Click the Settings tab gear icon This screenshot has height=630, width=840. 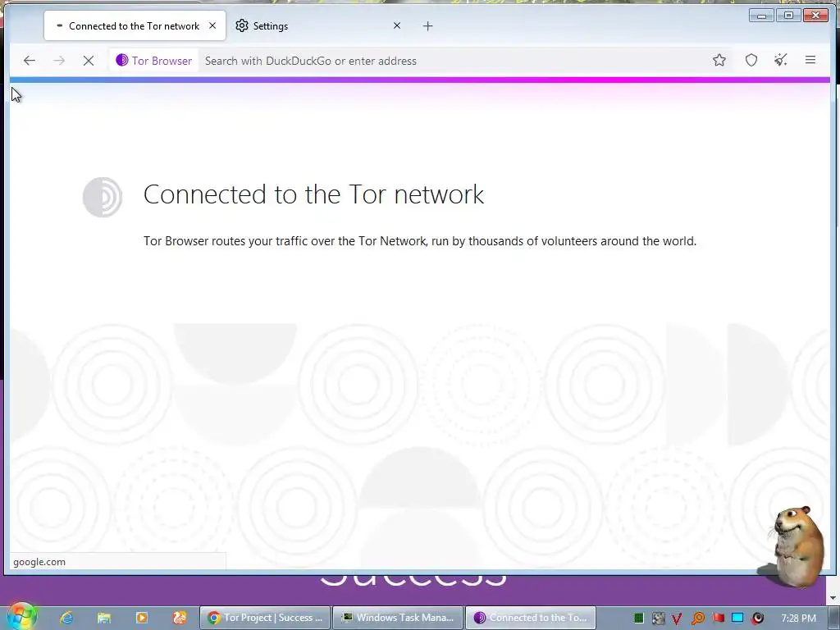(x=242, y=25)
